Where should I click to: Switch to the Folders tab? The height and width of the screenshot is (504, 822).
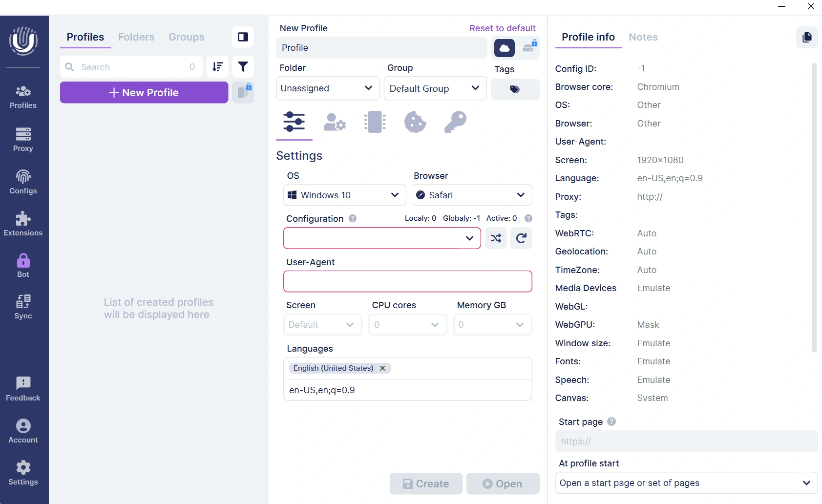click(x=136, y=37)
